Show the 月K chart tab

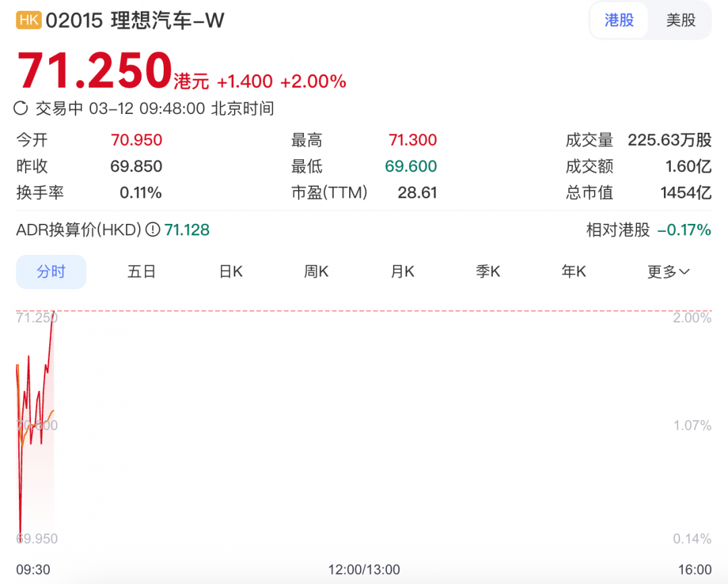pos(402,271)
